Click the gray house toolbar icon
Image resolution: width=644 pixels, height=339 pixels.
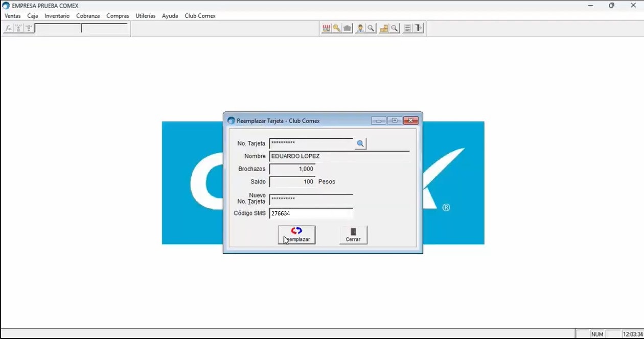348,29
